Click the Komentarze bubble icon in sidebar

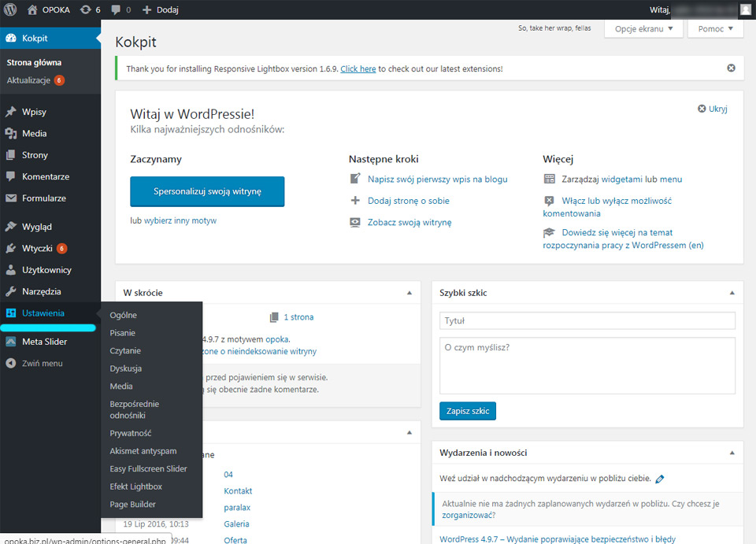pyautogui.click(x=10, y=176)
